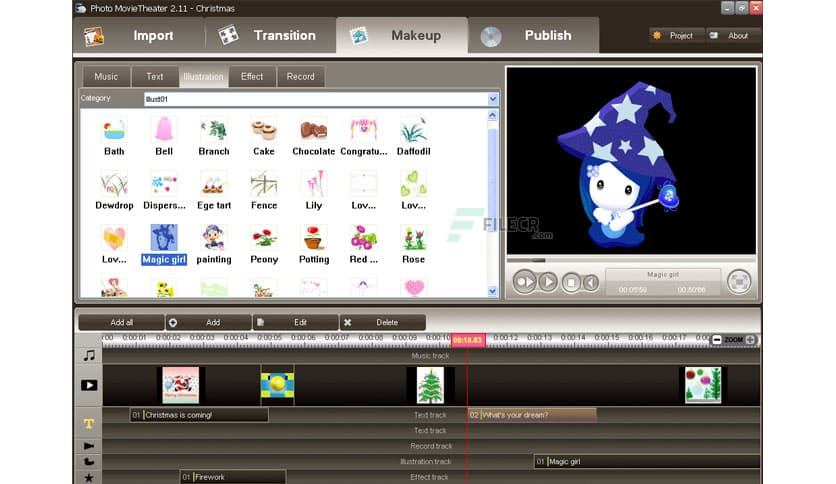Select the Magic girl illustration track clip

tap(647, 462)
